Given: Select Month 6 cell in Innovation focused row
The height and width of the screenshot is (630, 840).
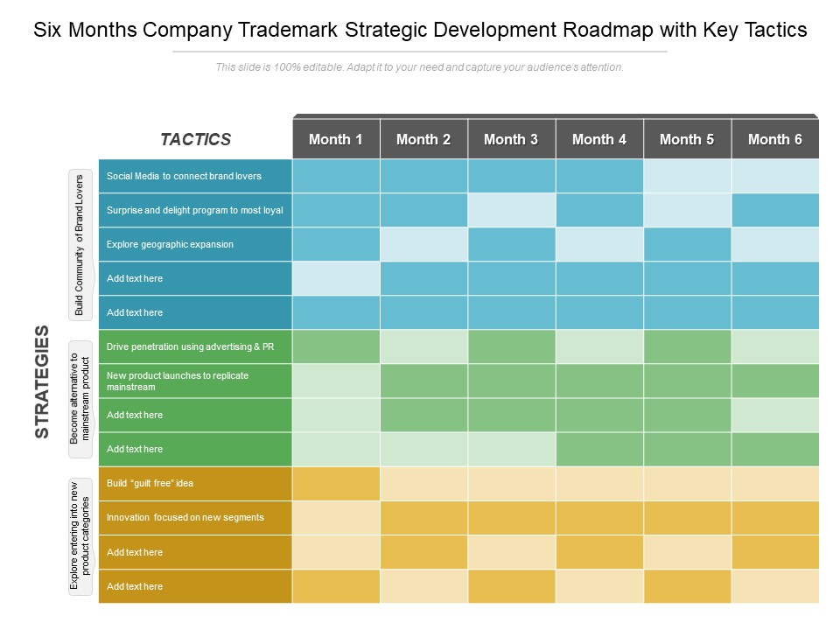Looking at the screenshot, I should click(x=775, y=517).
